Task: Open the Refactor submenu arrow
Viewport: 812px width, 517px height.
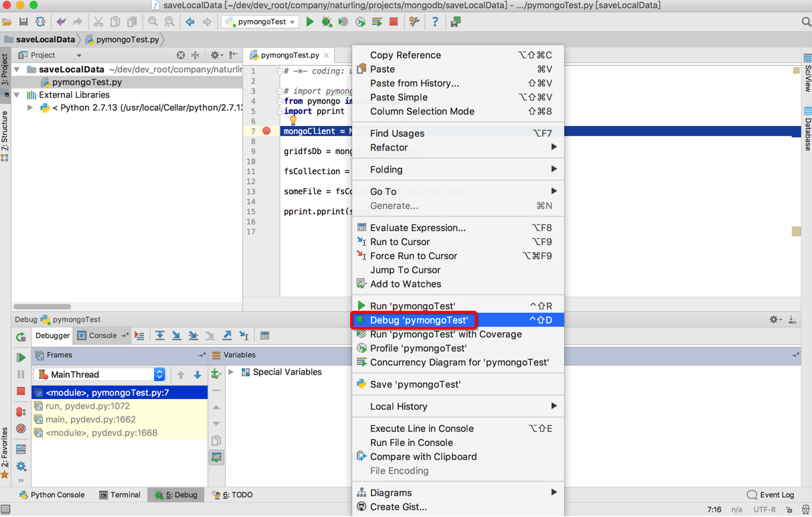Action: [x=554, y=147]
